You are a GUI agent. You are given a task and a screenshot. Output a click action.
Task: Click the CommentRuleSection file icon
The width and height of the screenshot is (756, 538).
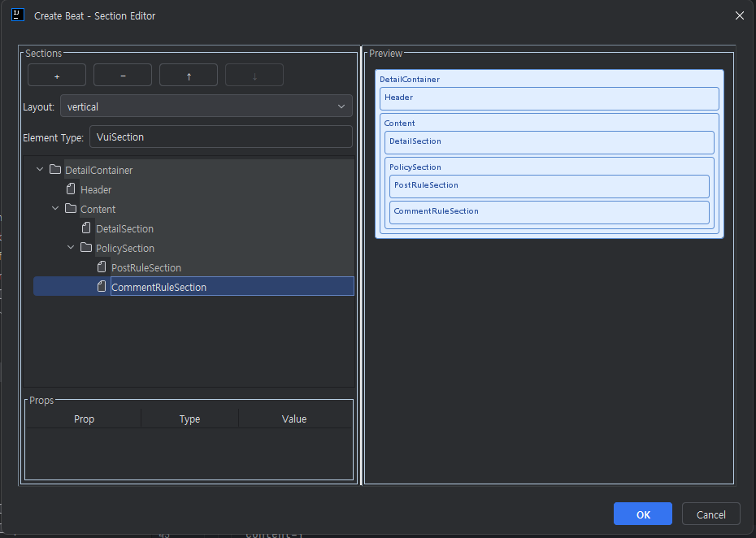pyautogui.click(x=102, y=286)
